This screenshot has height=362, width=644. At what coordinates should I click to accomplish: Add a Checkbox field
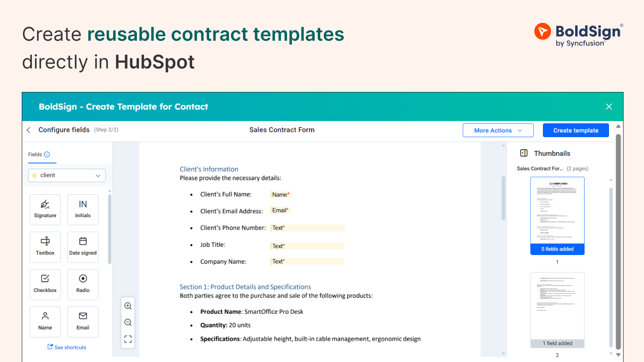coord(45,284)
